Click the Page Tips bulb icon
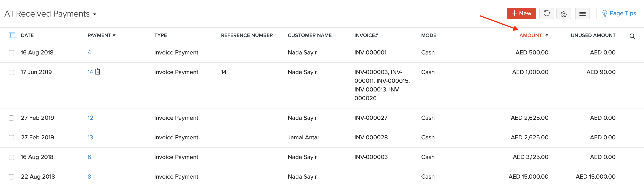The width and height of the screenshot is (644, 186). [605, 13]
